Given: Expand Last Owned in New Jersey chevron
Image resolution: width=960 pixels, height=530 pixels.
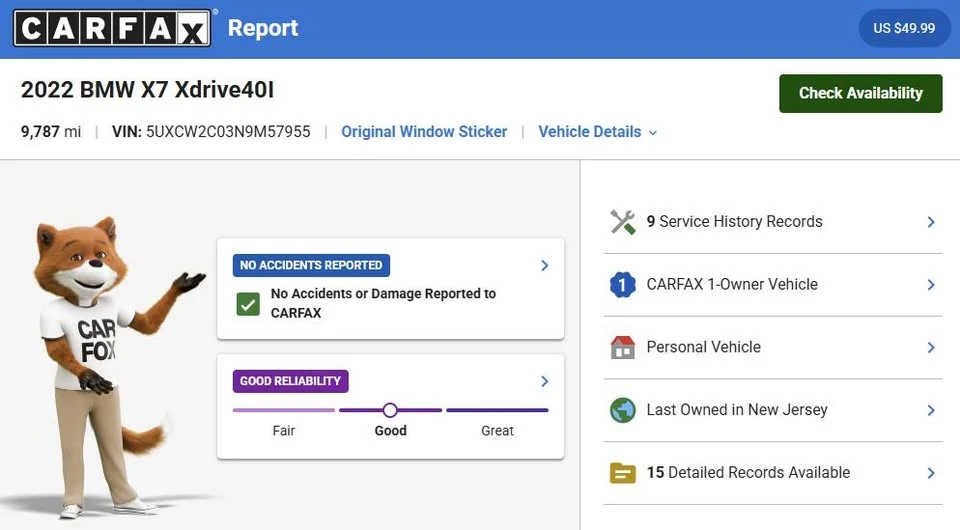Looking at the screenshot, I should point(931,410).
